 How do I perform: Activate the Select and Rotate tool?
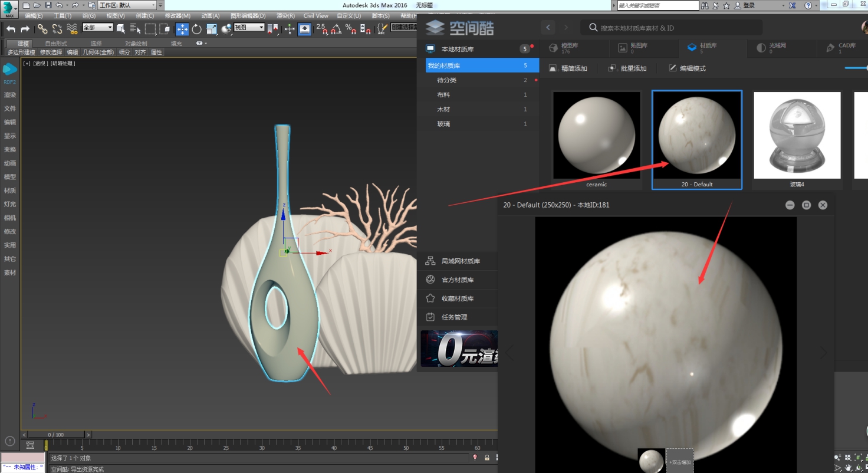pyautogui.click(x=197, y=28)
